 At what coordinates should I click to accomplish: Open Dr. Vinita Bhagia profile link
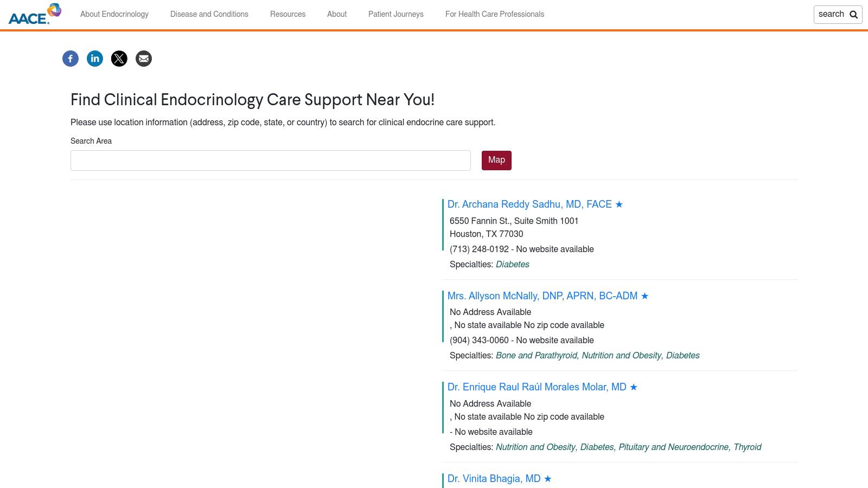pyautogui.click(x=494, y=479)
